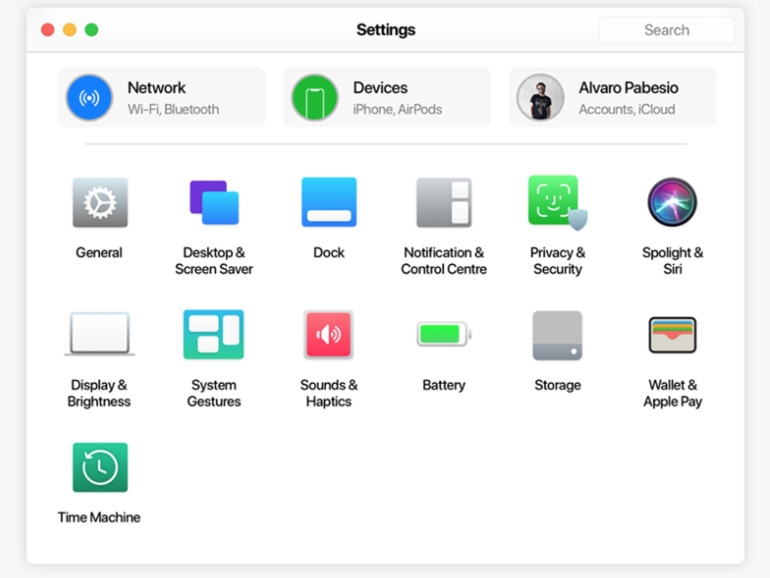Click "Display & Brightness" label text
The height and width of the screenshot is (578, 770).
[x=99, y=393]
